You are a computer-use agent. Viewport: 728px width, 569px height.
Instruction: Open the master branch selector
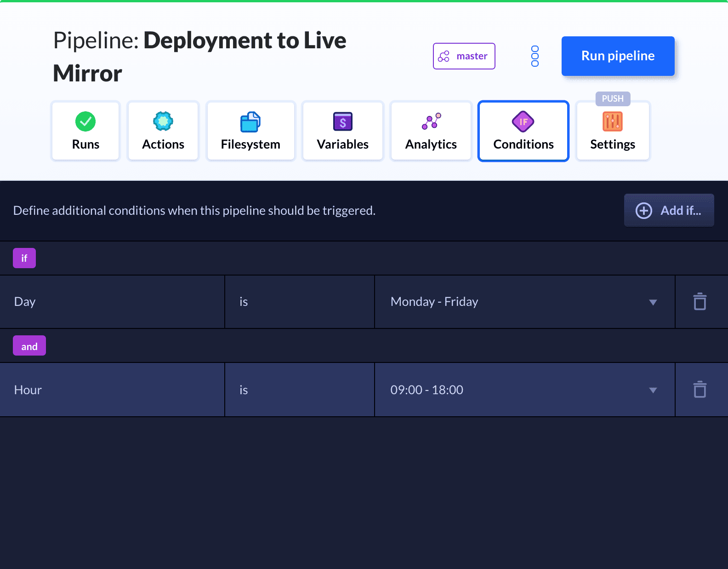(464, 56)
